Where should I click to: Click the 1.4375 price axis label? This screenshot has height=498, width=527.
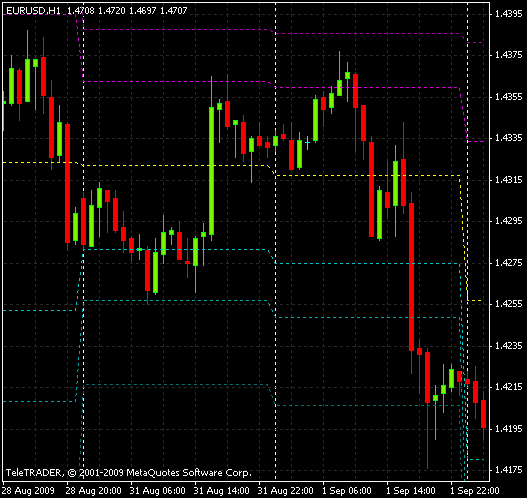point(509,55)
